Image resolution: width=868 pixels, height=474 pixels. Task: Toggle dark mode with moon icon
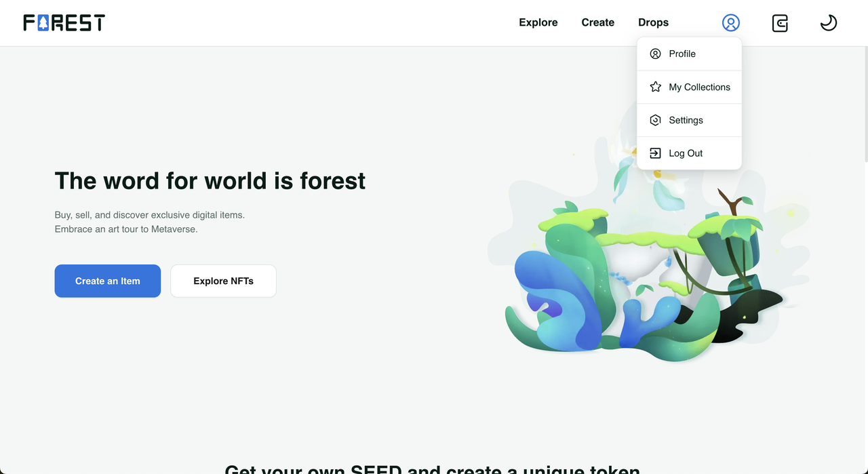click(828, 23)
